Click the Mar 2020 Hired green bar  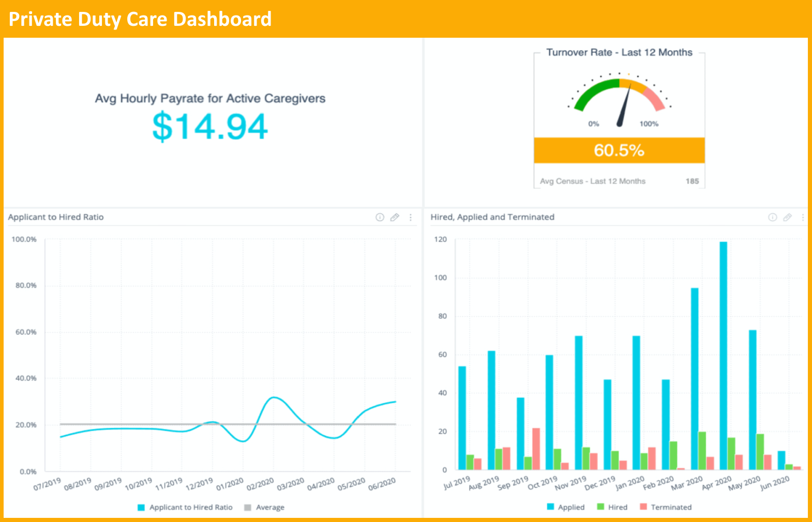click(x=702, y=451)
